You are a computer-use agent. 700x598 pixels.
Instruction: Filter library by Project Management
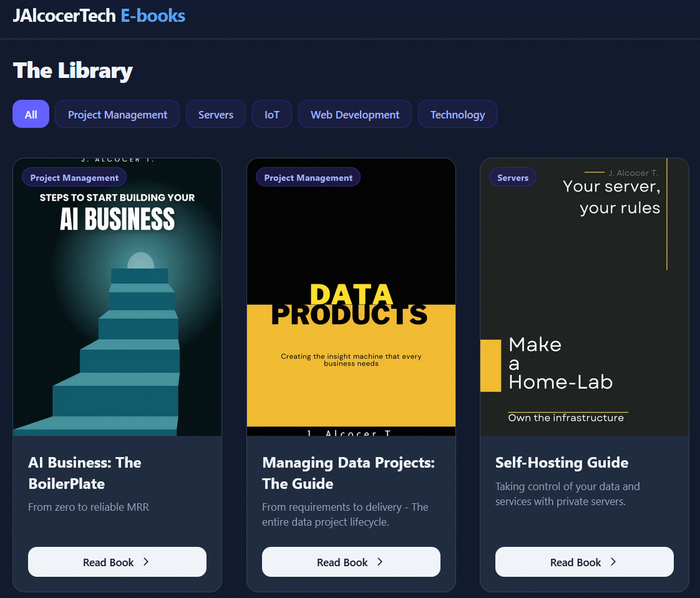click(117, 114)
